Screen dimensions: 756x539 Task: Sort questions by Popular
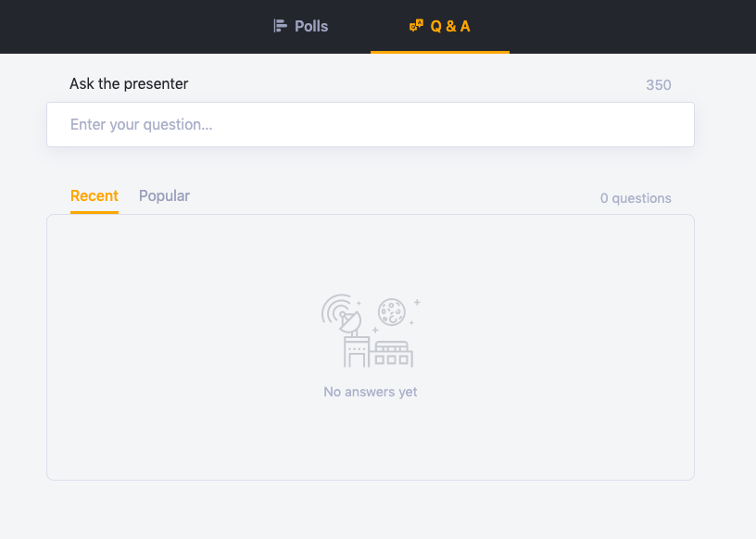point(164,195)
